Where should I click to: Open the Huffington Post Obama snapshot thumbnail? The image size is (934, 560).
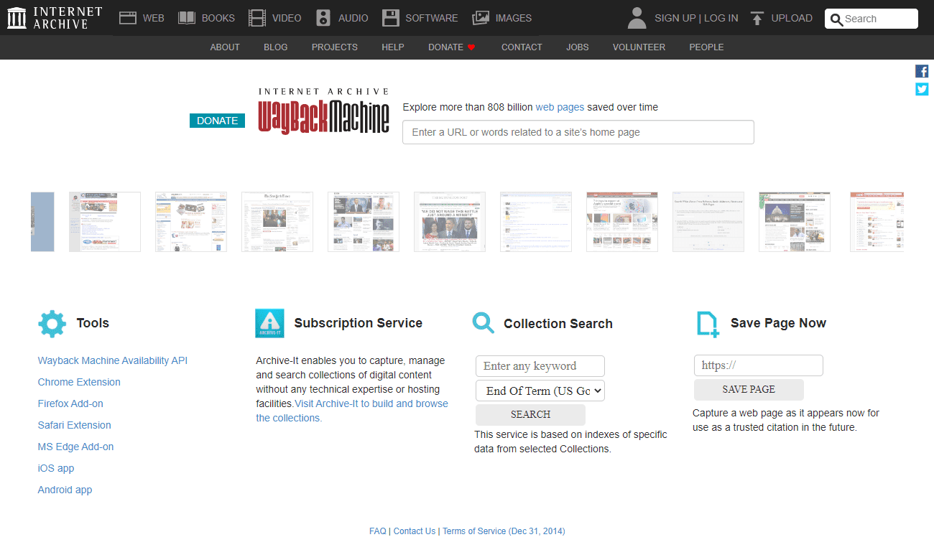(450, 222)
